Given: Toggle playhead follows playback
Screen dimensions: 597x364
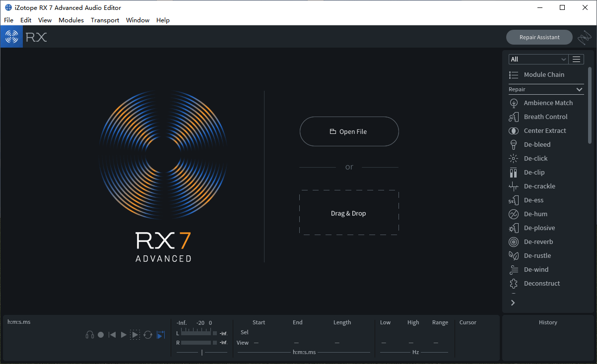Looking at the screenshot, I should [160, 335].
